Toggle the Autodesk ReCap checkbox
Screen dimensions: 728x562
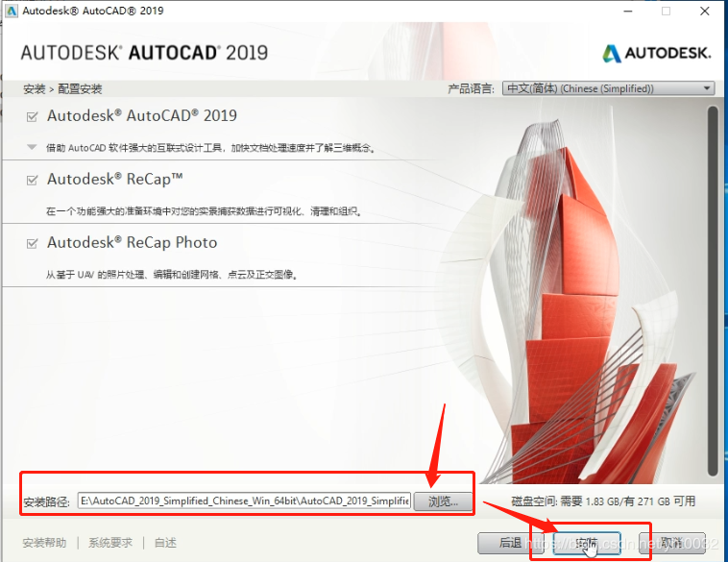pyautogui.click(x=32, y=180)
